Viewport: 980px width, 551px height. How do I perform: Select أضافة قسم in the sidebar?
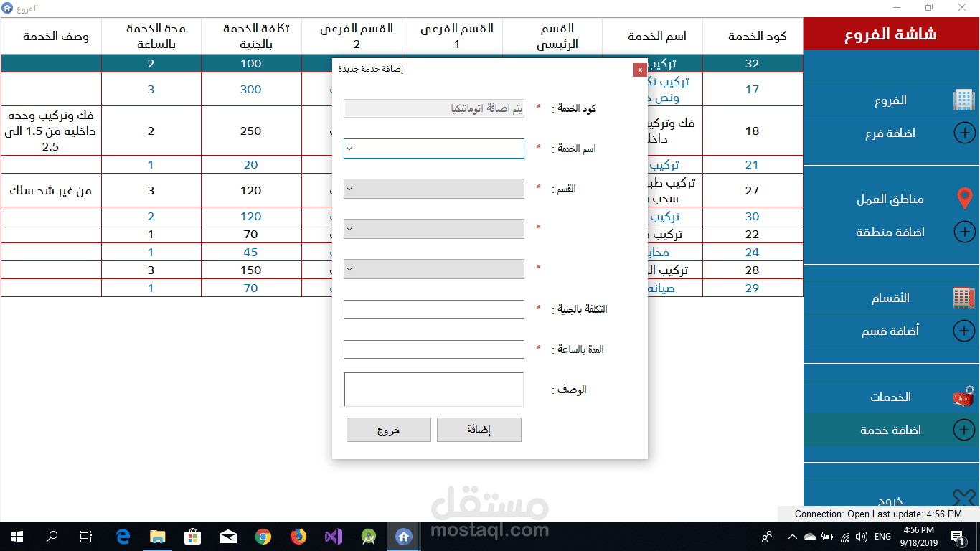point(889,331)
